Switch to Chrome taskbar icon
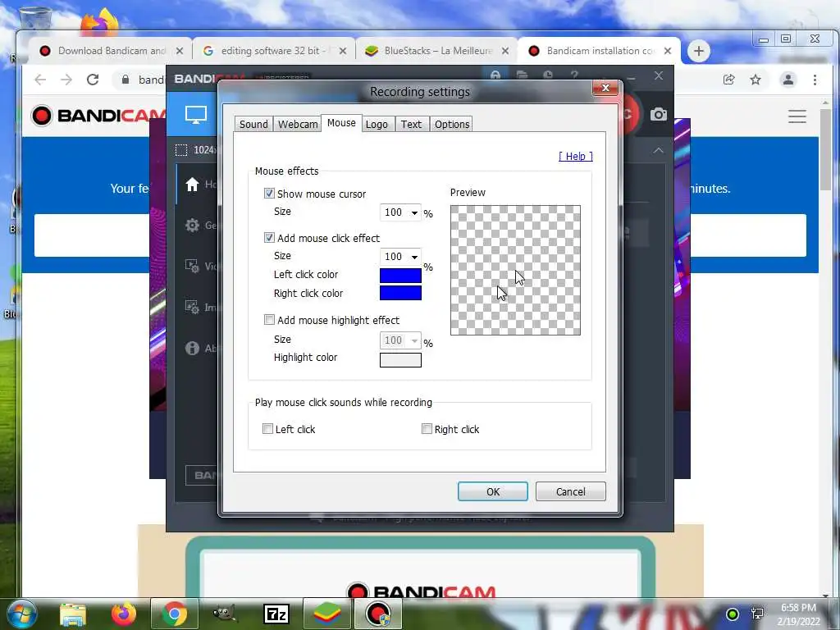Viewport: 840px width, 630px height. coord(174,614)
